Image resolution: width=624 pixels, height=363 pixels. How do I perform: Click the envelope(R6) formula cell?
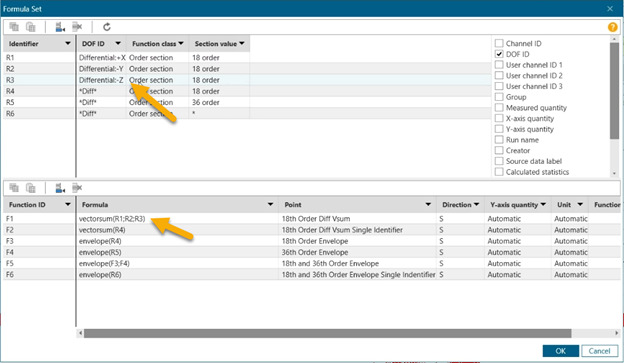pos(177,274)
